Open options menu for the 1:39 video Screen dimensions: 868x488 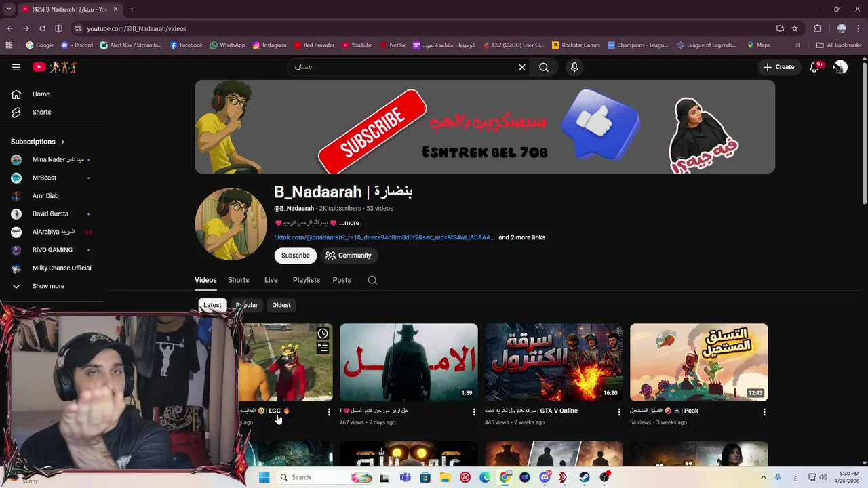[474, 411]
